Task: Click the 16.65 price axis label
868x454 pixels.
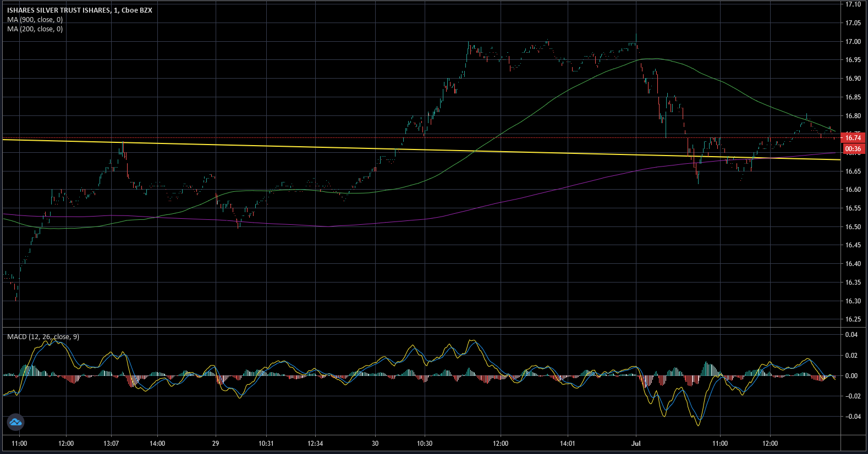Action: tap(853, 171)
